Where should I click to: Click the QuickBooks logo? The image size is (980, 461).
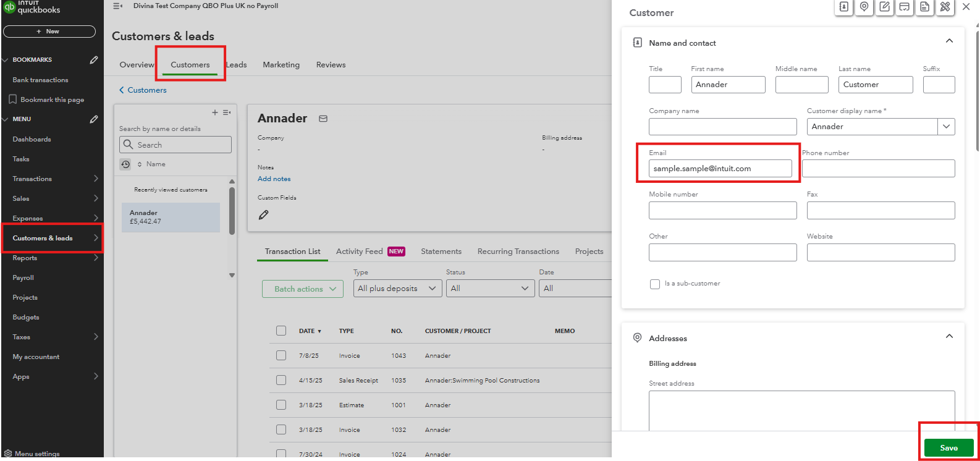9,7
